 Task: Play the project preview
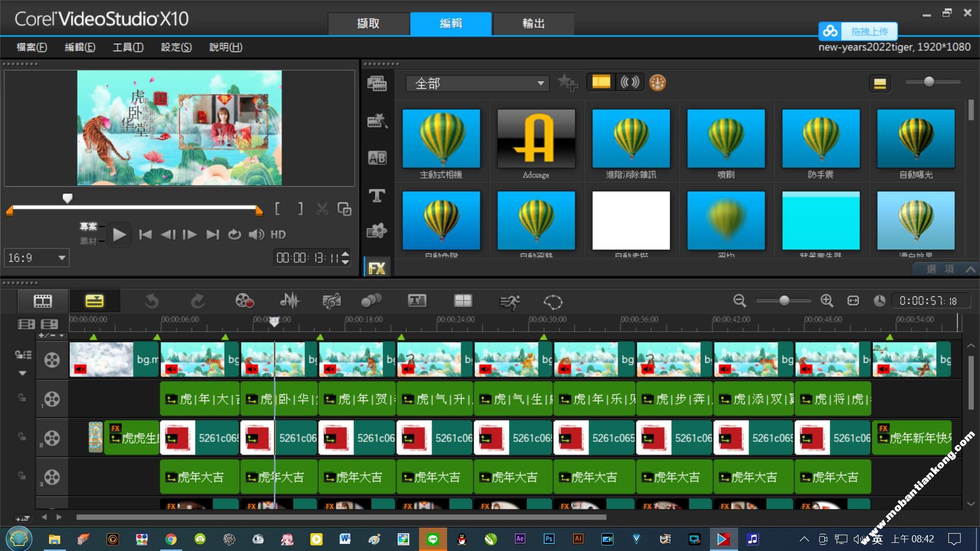[x=119, y=235]
